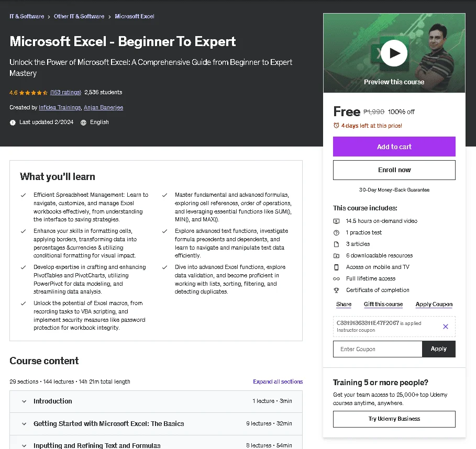This screenshot has height=449, width=476.
Task: Open Inficlea Trainings instructor profile
Action: (60, 107)
